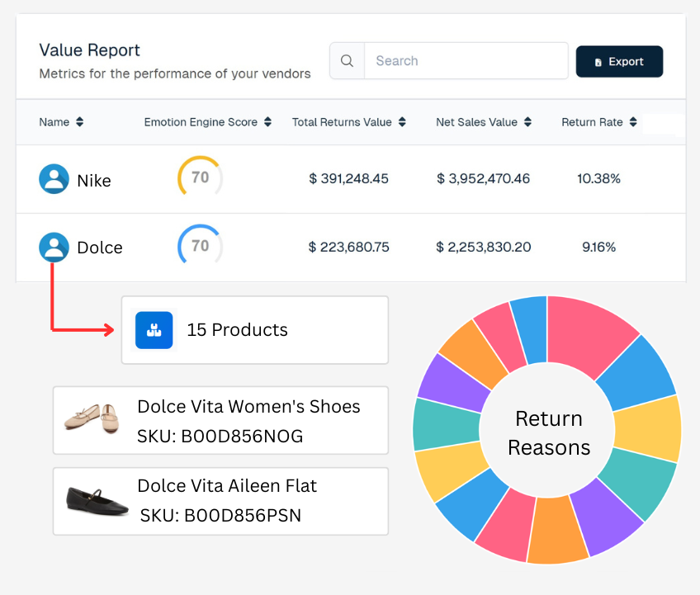700x595 pixels.
Task: Select Nike's net sales $ 3,952,470.46
Action: click(x=483, y=178)
